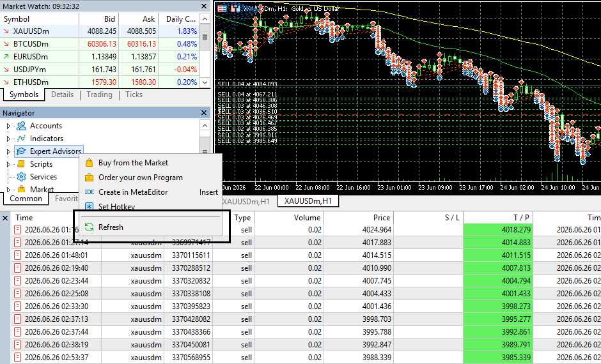
Task: Select BTCUSDm symbol in Market Watch
Action: coord(31,43)
